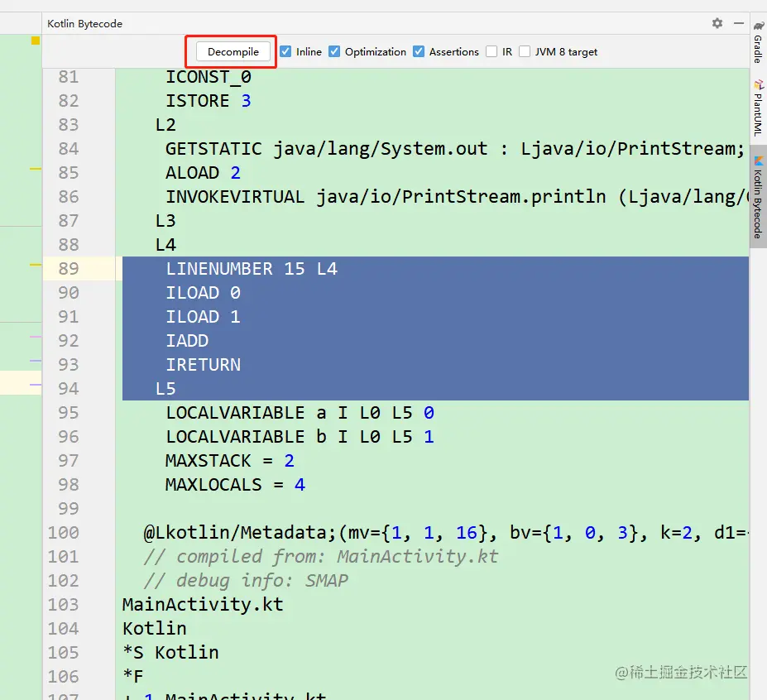
Task: Click the MainActivity.kt text on line 103
Action: (x=203, y=604)
